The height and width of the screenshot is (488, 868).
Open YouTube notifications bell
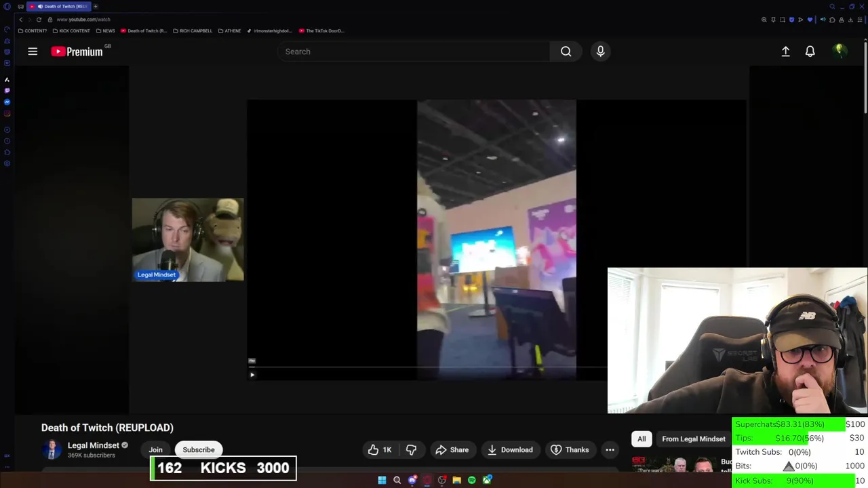point(810,52)
